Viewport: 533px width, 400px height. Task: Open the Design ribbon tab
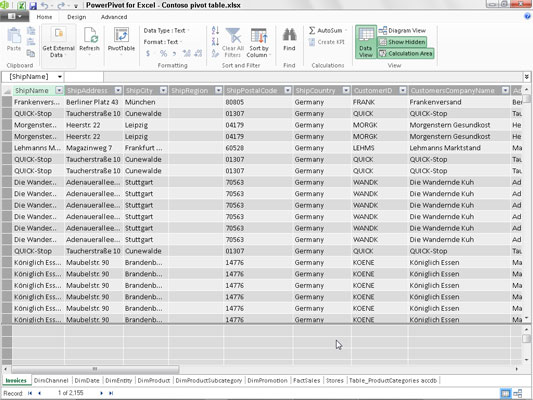(76, 17)
